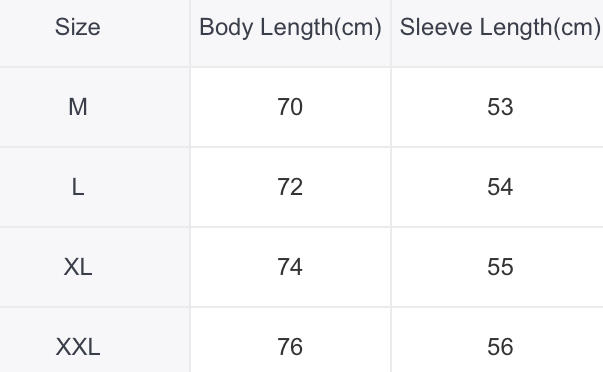The image size is (603, 372).
Task: Click body length value 72
Action: (290, 187)
